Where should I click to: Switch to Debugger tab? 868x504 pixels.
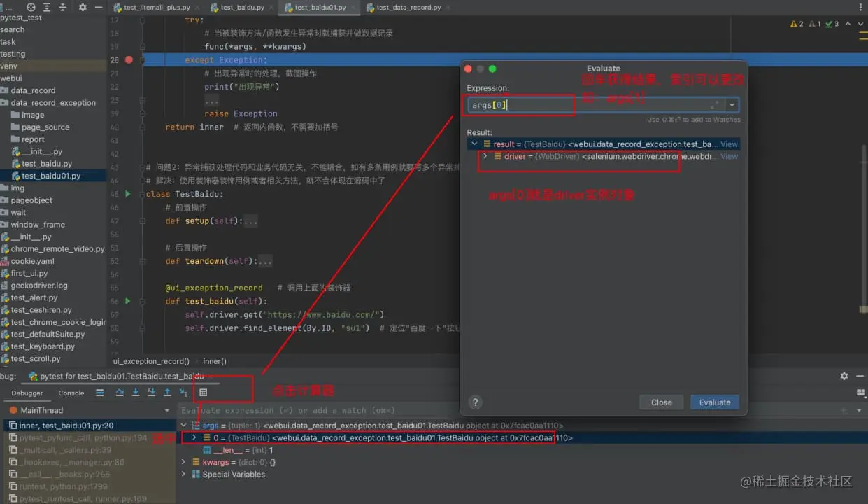pos(27,393)
